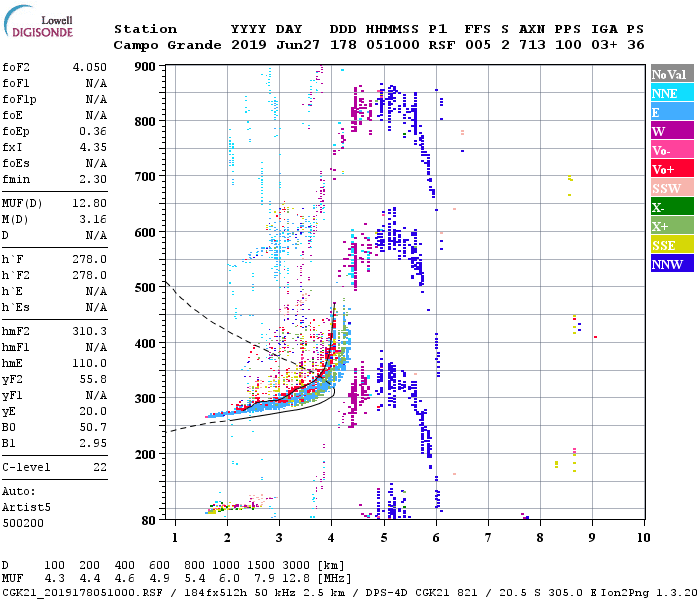Select the NoVal gray legend swatch
The image size is (700, 600).
(x=672, y=74)
